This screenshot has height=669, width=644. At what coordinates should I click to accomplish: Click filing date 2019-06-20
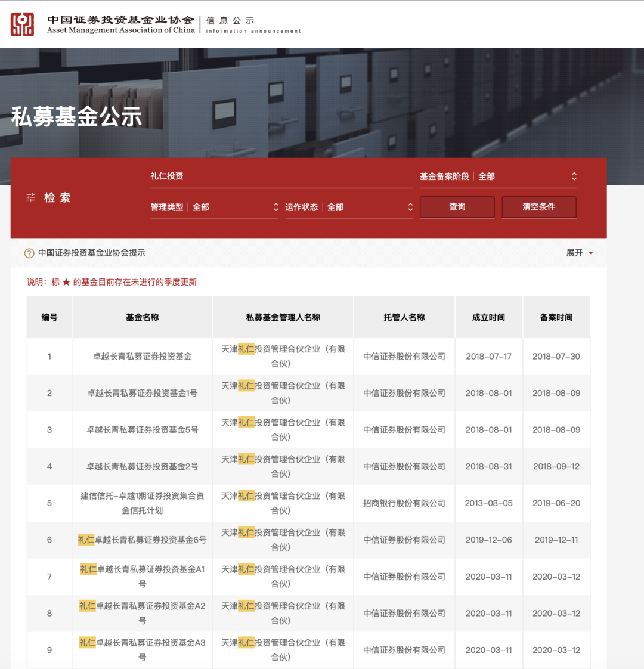coord(556,503)
